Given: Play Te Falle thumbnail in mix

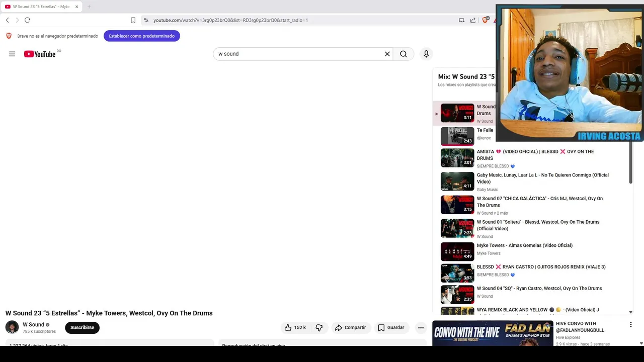Looking at the screenshot, I should 457,136.
